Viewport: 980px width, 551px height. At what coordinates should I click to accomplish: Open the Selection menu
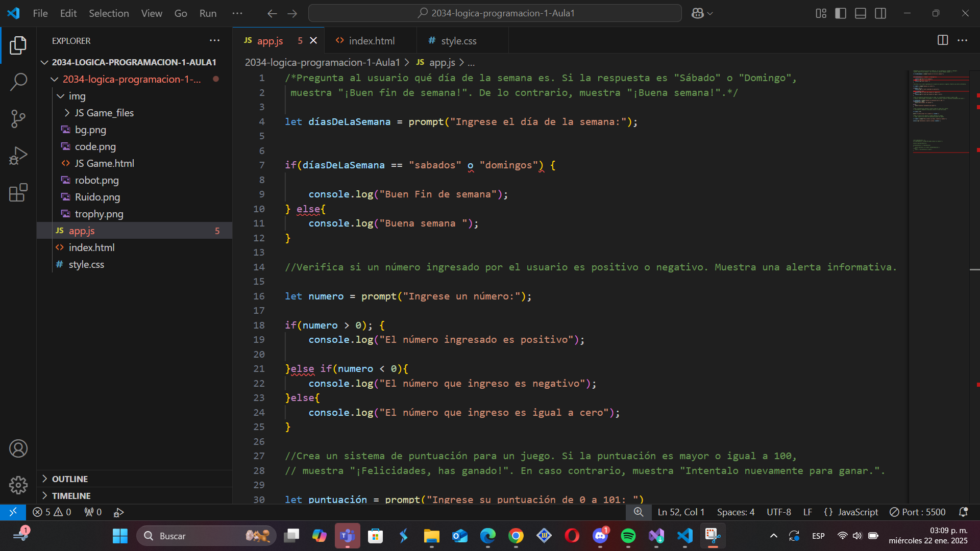[x=109, y=13]
